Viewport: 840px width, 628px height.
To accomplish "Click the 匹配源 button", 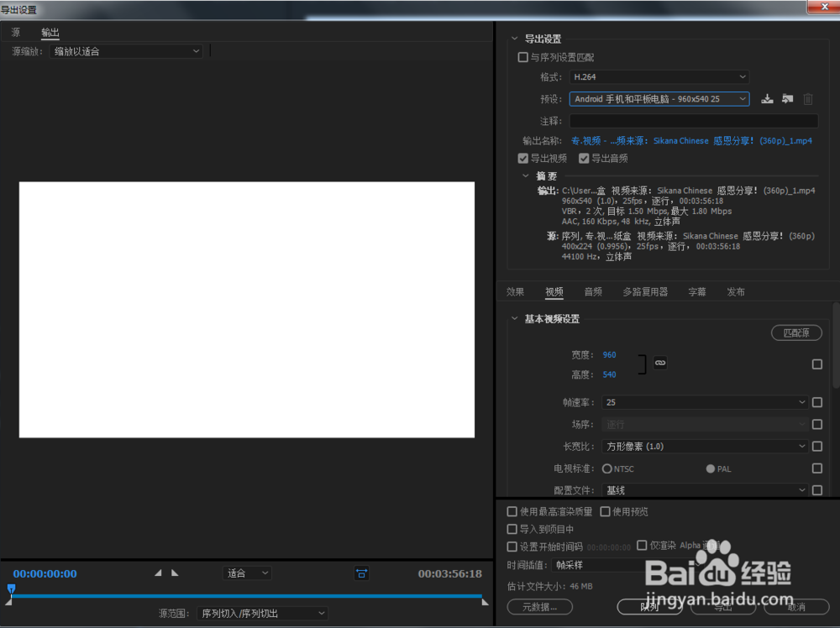I will coord(796,333).
